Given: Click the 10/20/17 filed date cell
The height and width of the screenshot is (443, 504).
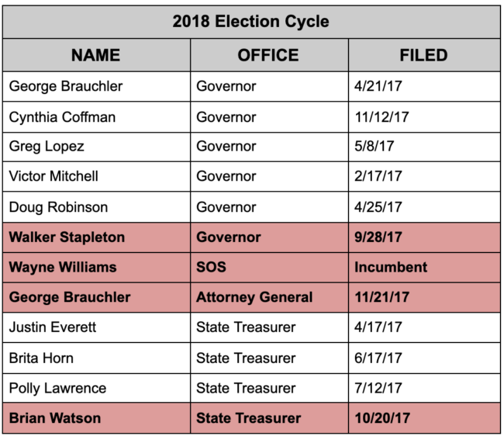Looking at the screenshot, I should tap(382, 418).
